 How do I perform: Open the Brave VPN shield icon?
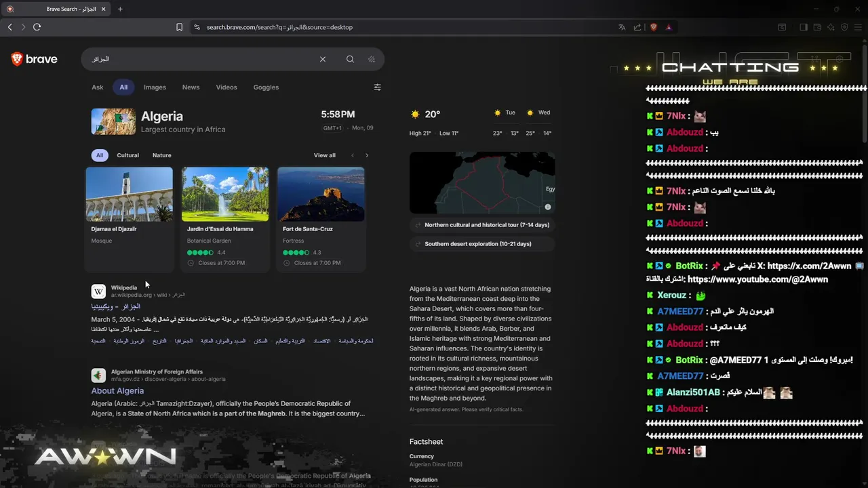pyautogui.click(x=844, y=27)
